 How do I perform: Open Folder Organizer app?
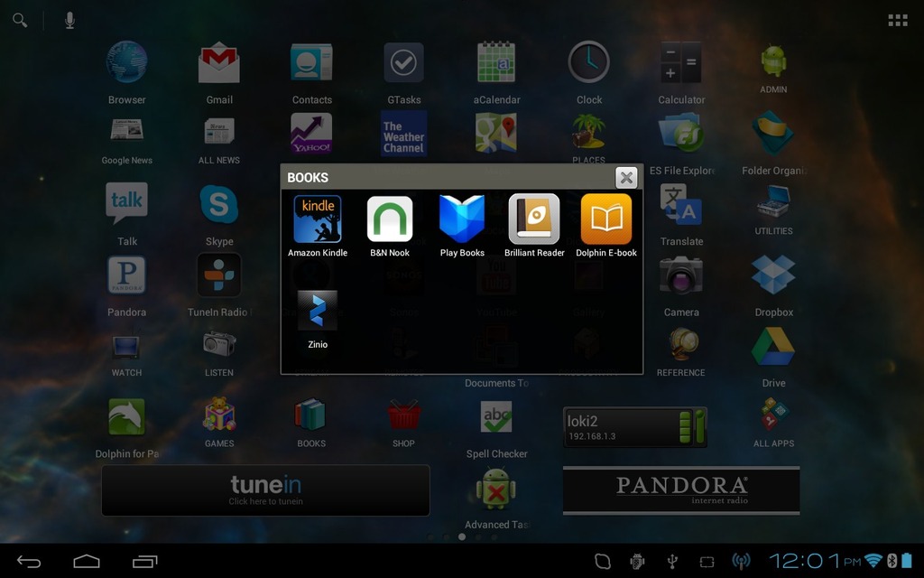pos(773,133)
